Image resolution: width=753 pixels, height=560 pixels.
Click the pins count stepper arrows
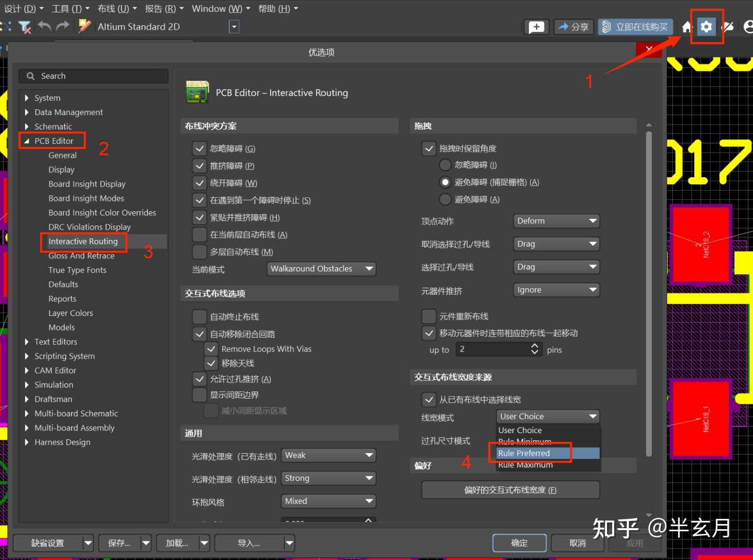point(535,349)
